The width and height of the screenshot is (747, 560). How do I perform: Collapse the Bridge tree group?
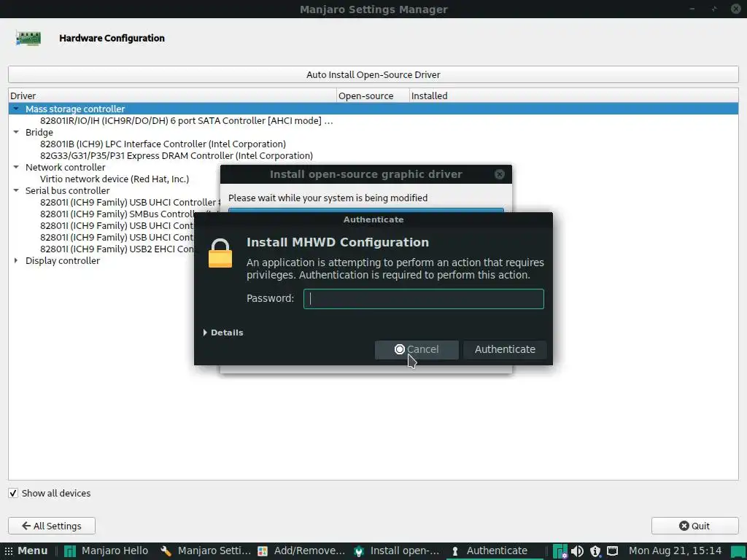16,132
